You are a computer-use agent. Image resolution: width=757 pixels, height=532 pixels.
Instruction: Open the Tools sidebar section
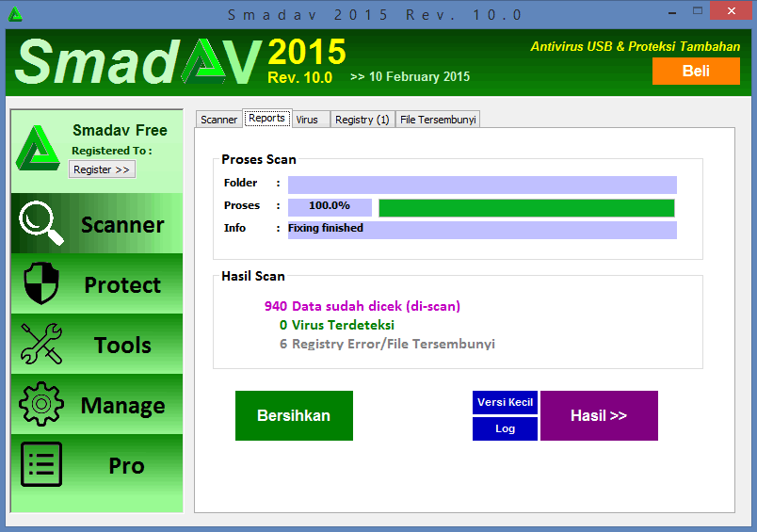[97, 345]
